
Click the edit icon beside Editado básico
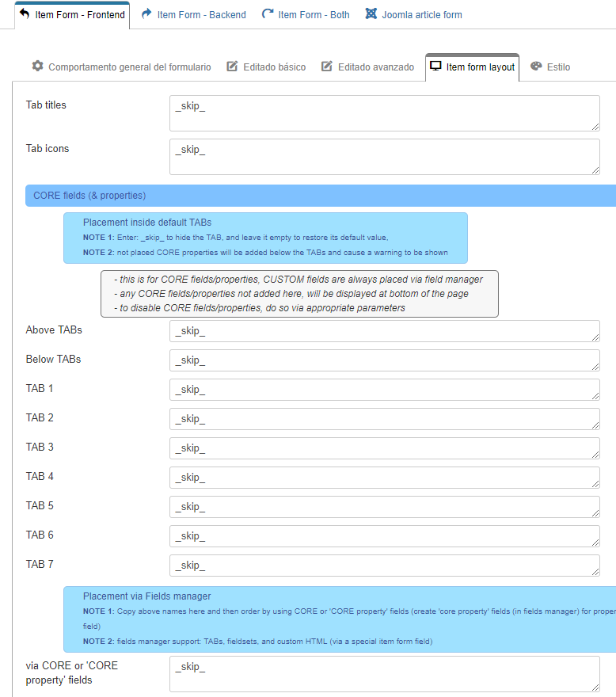232,67
